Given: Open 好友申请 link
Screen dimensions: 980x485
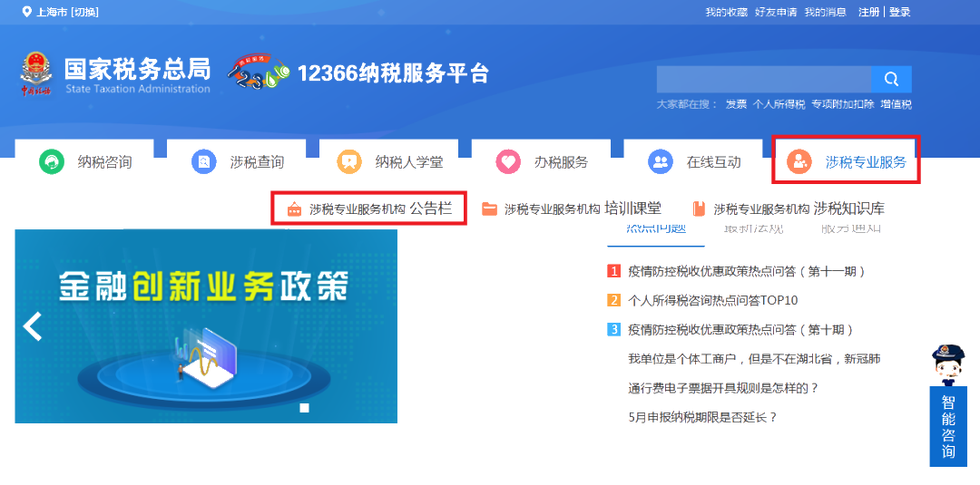Looking at the screenshot, I should click(x=776, y=12).
